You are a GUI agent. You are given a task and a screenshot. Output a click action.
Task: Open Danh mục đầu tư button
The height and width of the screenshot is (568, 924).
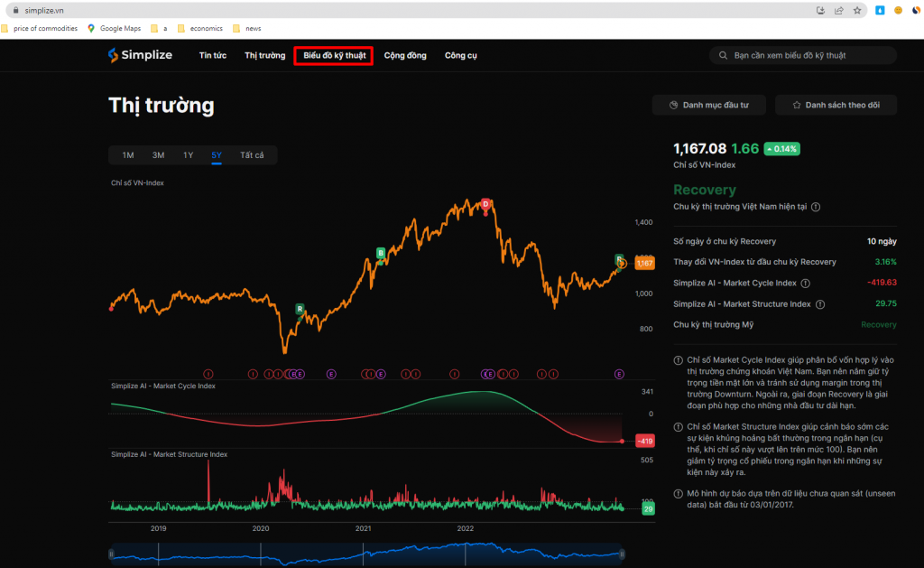(x=708, y=105)
